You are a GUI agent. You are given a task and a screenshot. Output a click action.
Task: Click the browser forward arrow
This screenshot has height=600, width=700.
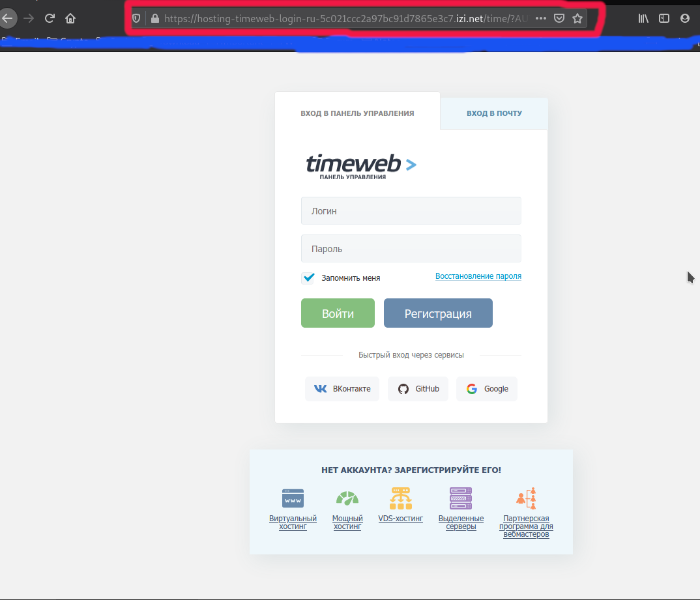pos(29,18)
